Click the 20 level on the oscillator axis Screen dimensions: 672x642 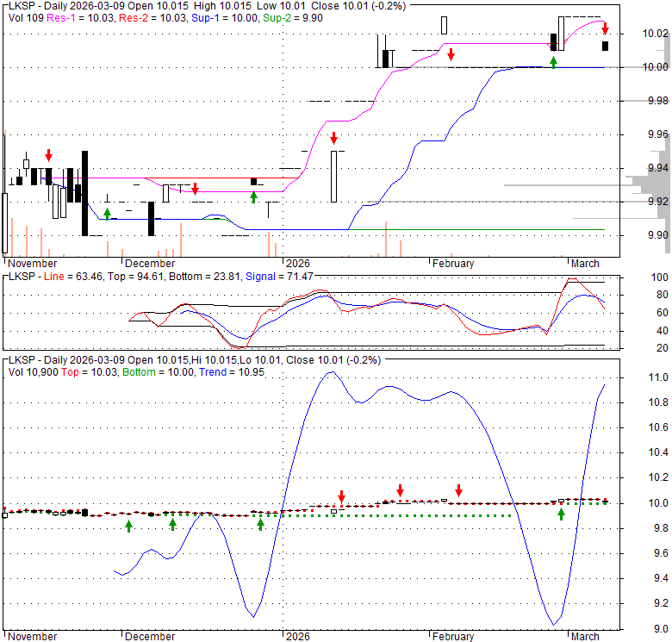(x=663, y=348)
